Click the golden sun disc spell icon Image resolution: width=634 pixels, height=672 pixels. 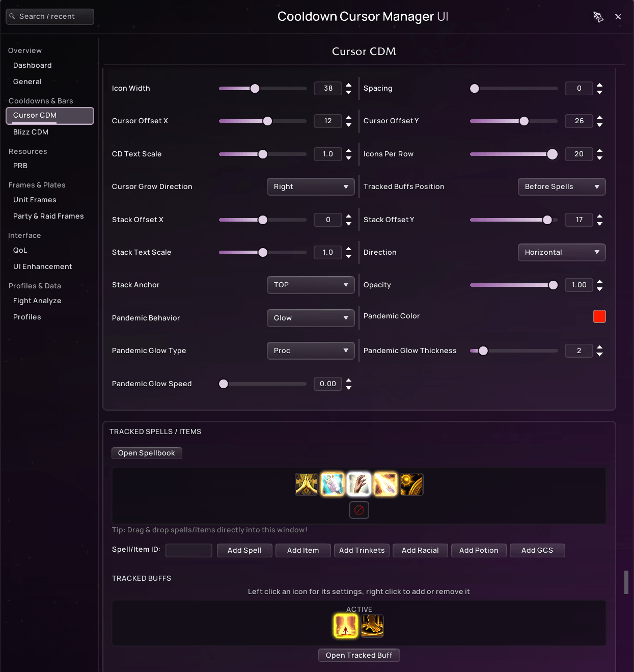411,484
